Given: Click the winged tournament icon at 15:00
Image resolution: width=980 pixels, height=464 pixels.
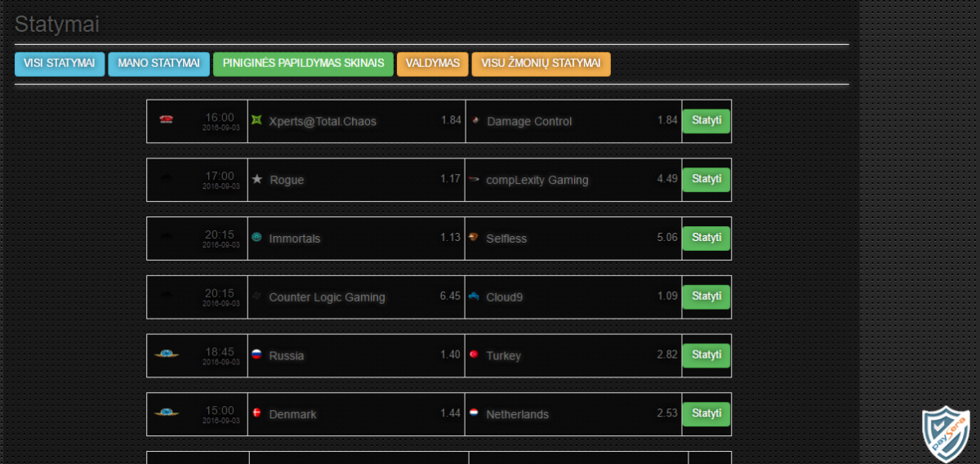Looking at the screenshot, I should pyautogui.click(x=167, y=413).
